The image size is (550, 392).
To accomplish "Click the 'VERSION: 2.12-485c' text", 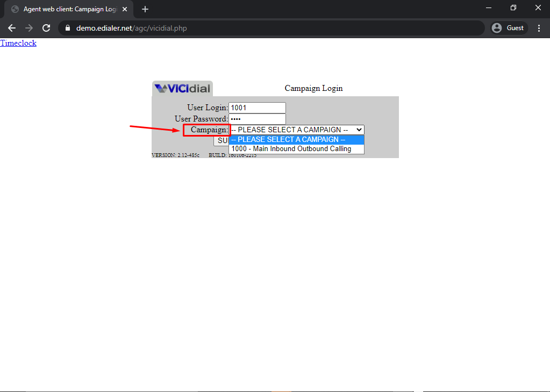I will pos(175,155).
